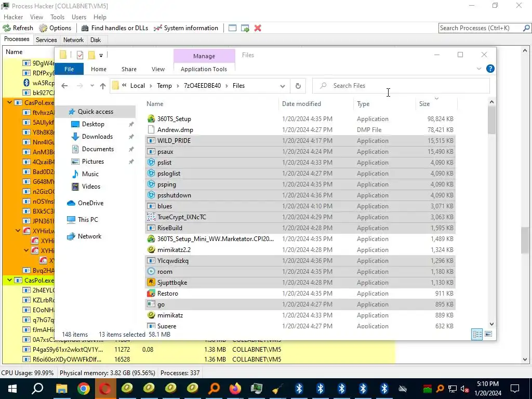Sort files by Size column
The width and height of the screenshot is (532, 399).
tap(436, 104)
